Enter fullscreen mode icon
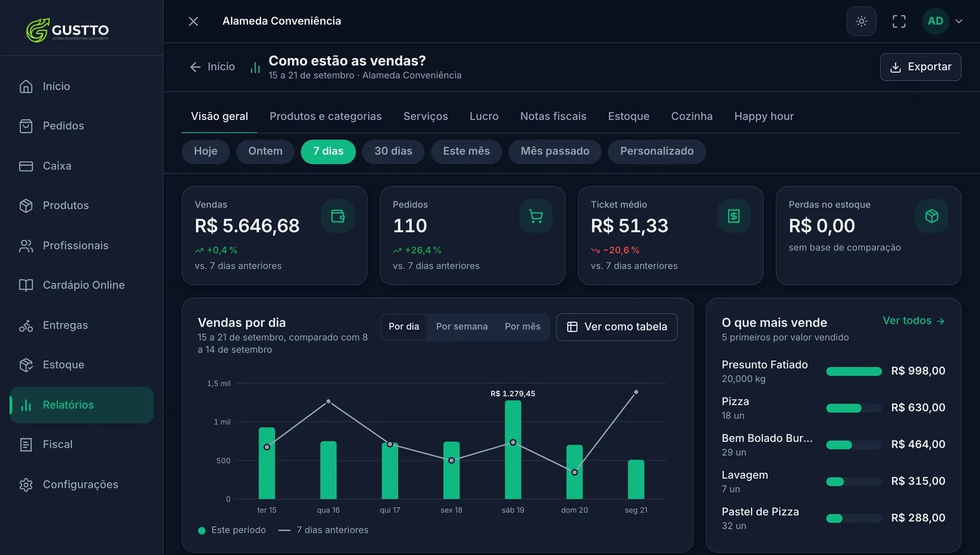 point(899,21)
